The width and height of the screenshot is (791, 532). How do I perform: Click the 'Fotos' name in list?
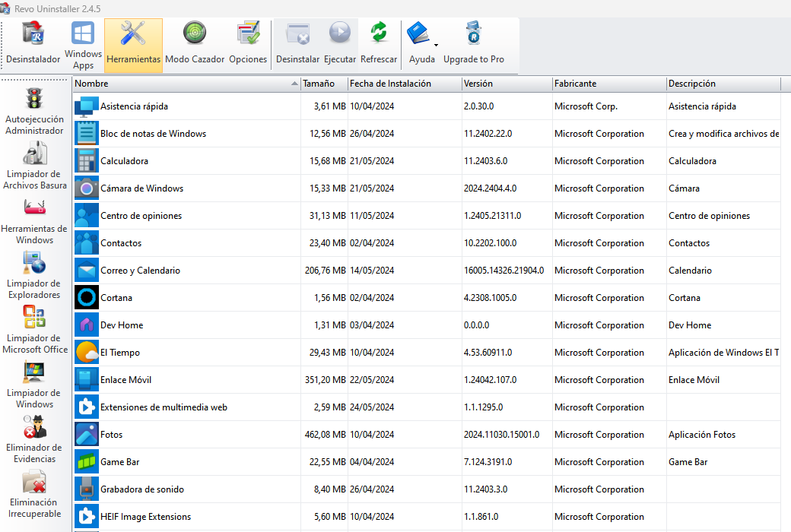point(112,435)
